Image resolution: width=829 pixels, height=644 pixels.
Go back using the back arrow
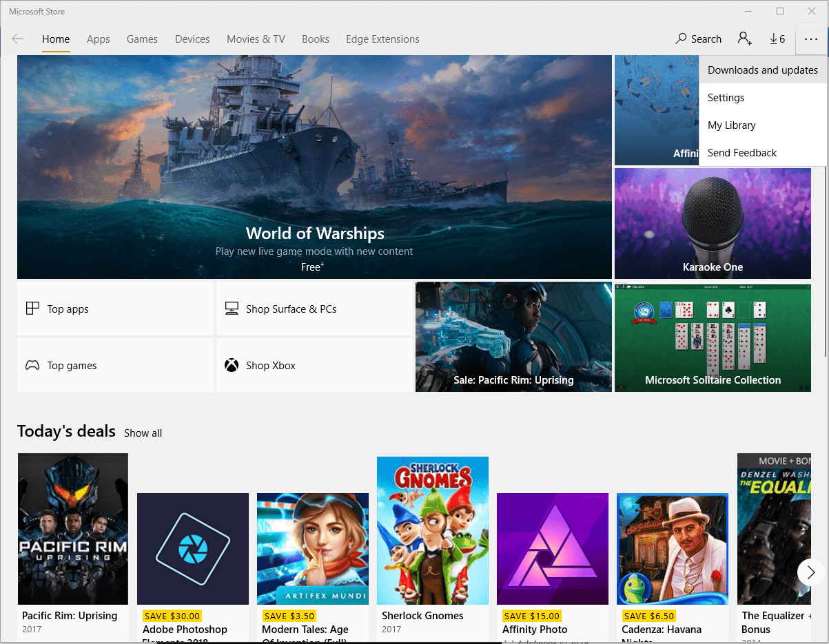click(x=17, y=39)
